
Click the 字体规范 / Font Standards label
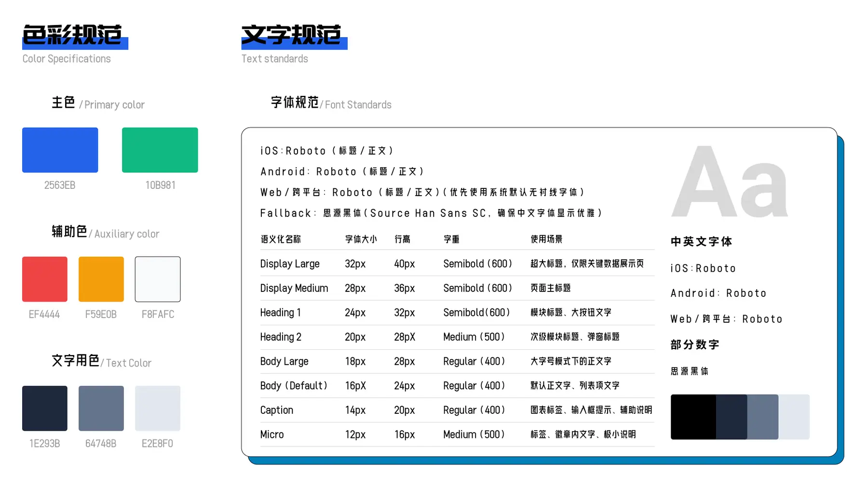click(331, 103)
